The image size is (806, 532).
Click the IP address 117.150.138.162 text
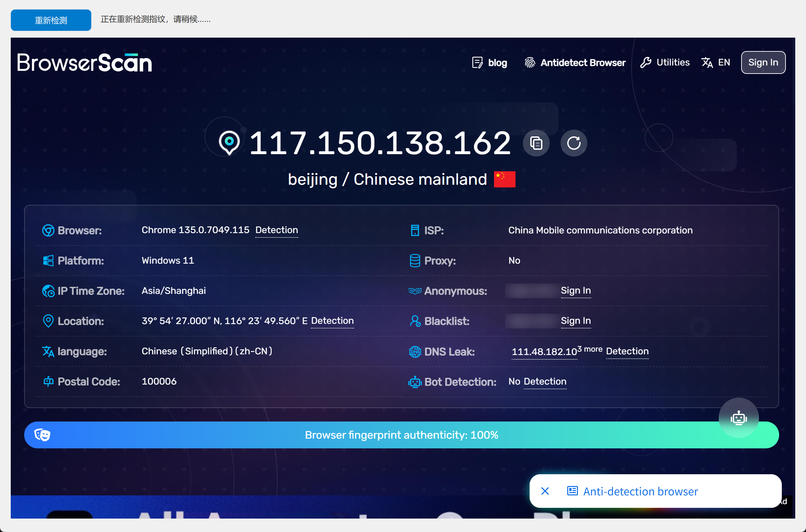380,143
